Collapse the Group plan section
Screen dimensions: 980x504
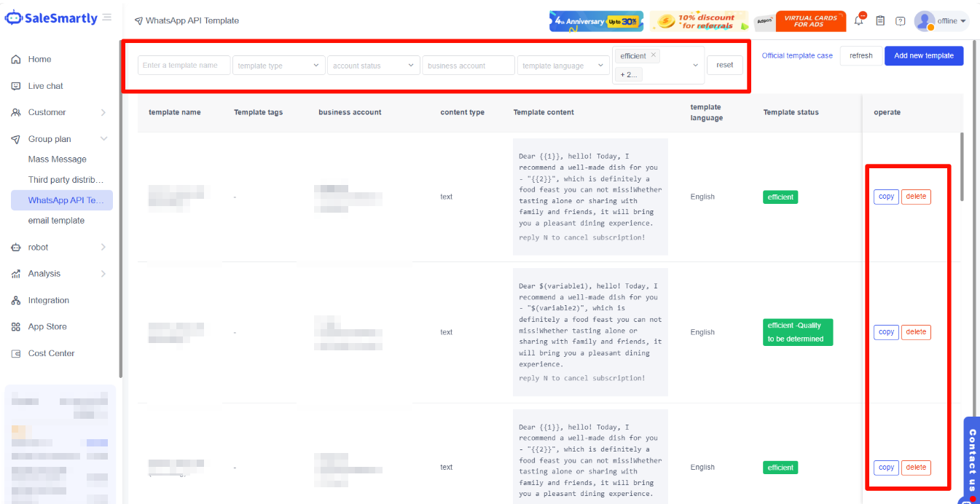[103, 139]
